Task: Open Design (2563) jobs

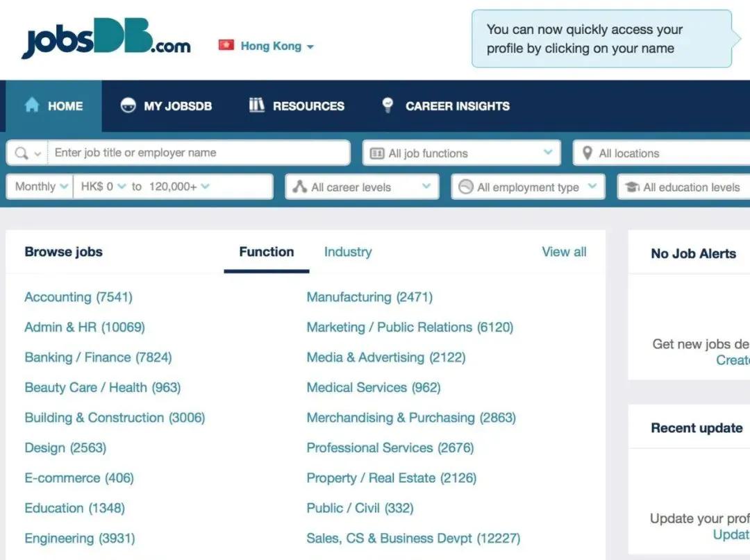Action: tap(65, 448)
